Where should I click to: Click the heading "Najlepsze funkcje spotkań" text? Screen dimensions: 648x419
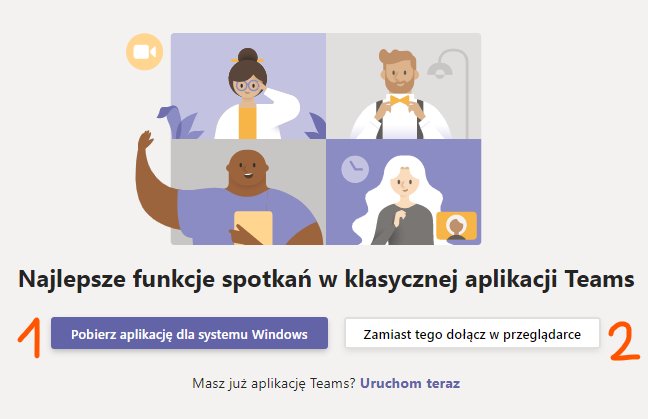(164, 279)
